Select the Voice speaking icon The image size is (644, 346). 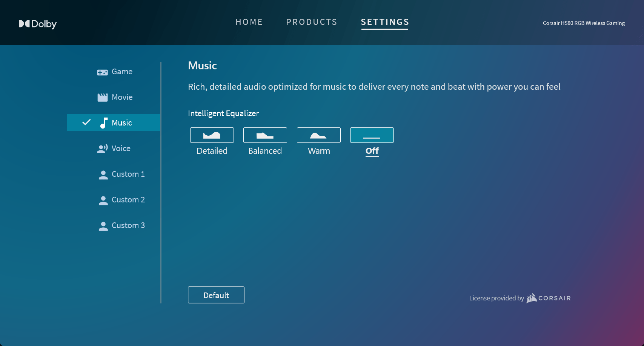pos(103,149)
